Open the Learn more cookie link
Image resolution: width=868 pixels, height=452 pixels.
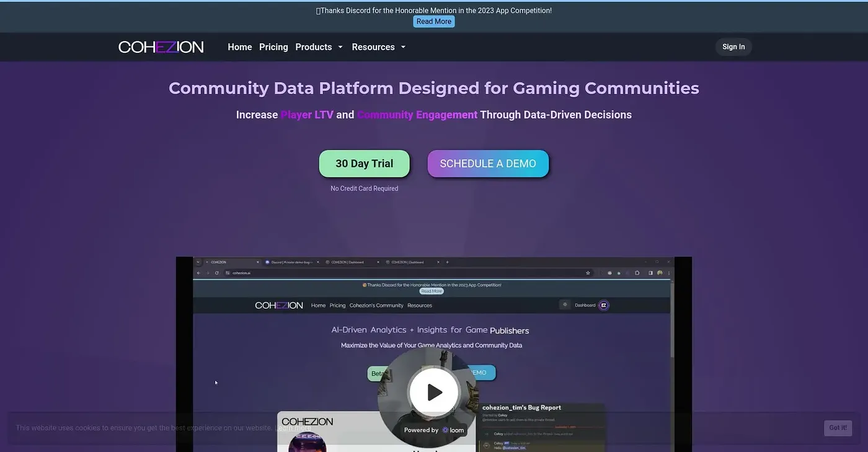pyautogui.click(x=293, y=428)
